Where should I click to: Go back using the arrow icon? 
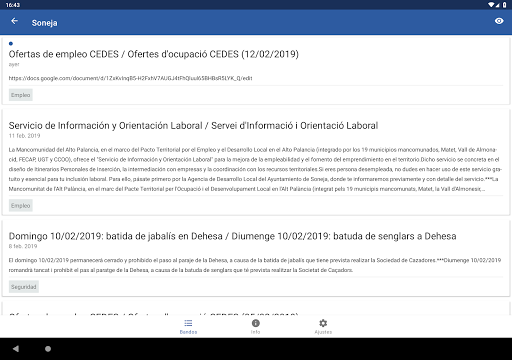pyautogui.click(x=14, y=21)
